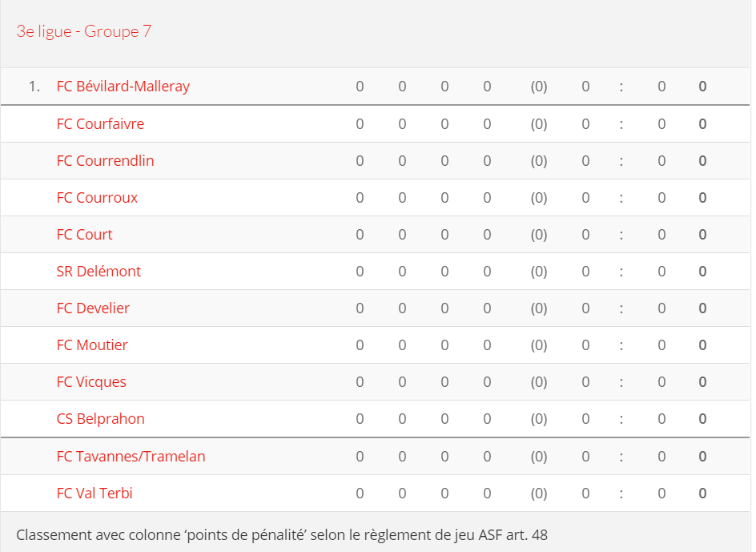Screen dimensions: 756x552
Task: View FC Vicques team details
Action: tap(91, 382)
